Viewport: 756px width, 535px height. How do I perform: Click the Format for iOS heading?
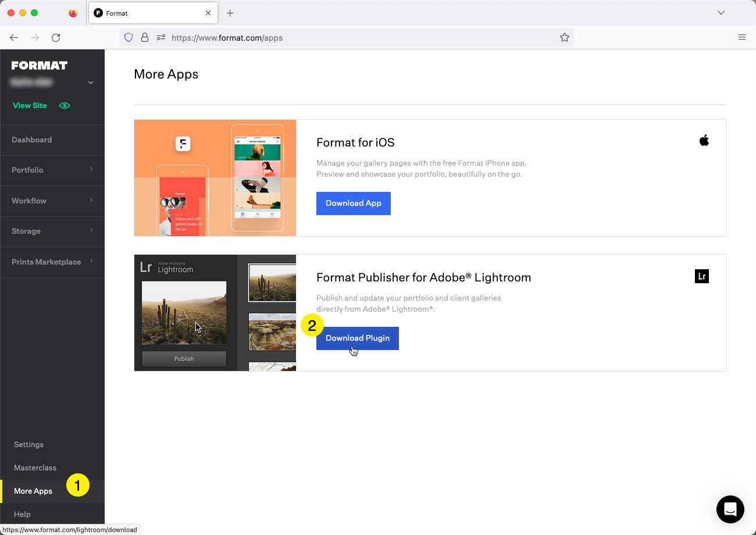click(x=355, y=142)
